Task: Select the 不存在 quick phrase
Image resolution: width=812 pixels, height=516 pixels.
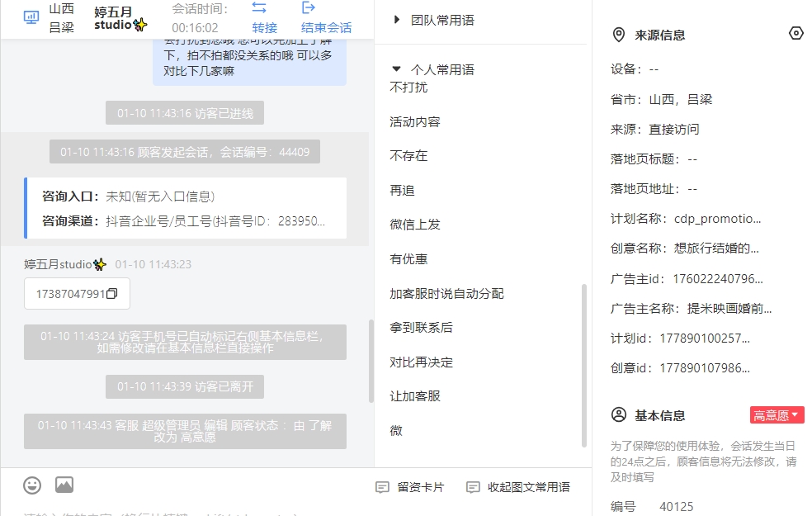Action: click(408, 156)
